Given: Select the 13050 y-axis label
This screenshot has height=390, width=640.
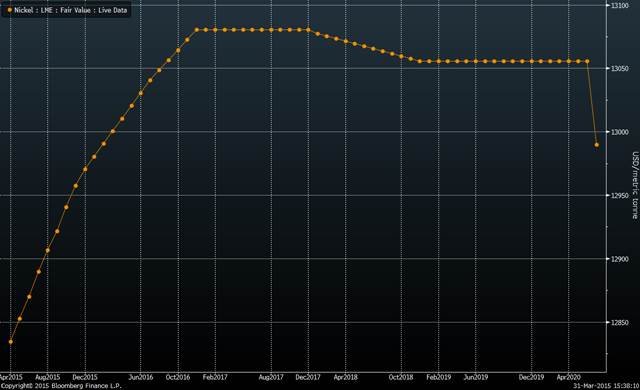Looking at the screenshot, I should (x=620, y=69).
